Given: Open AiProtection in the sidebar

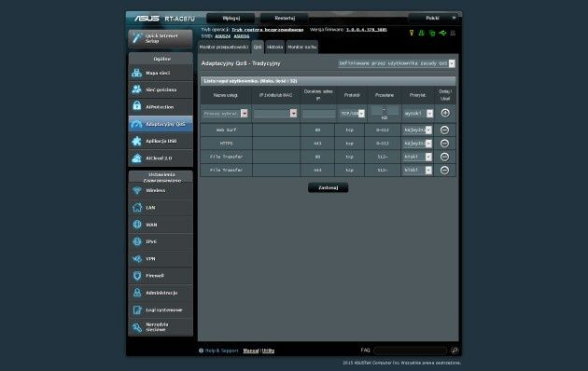Looking at the screenshot, I should [x=161, y=107].
